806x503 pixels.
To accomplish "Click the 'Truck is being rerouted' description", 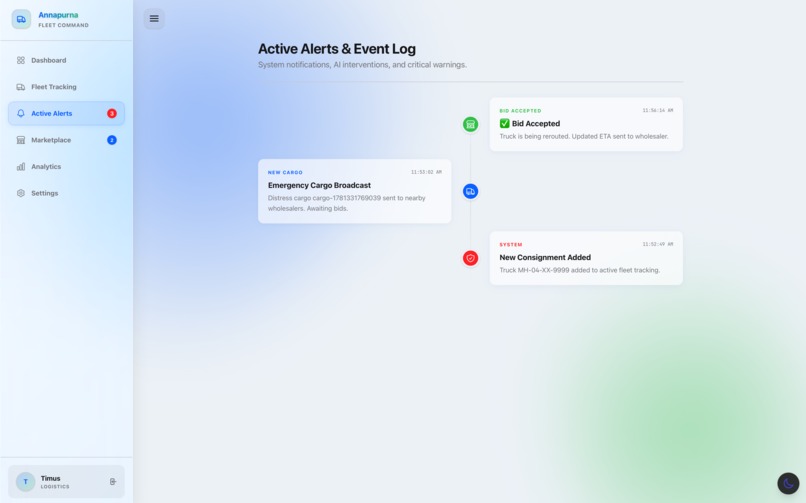I will (584, 136).
